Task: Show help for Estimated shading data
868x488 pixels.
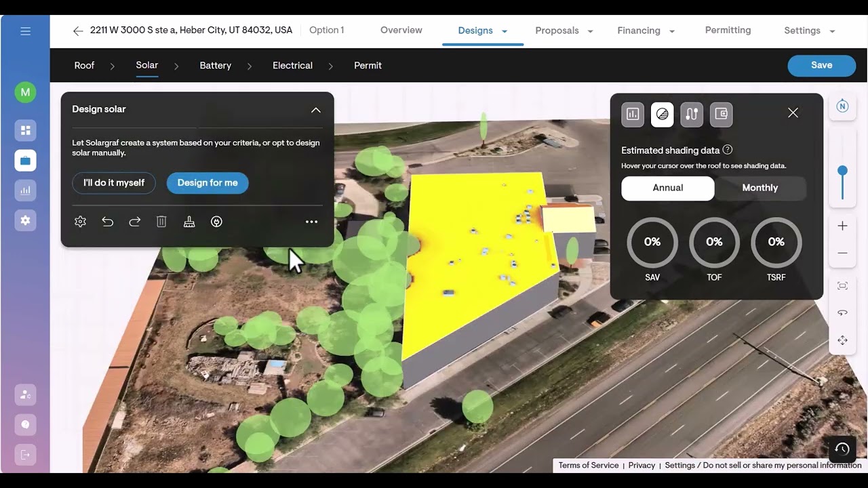Action: 728,150
